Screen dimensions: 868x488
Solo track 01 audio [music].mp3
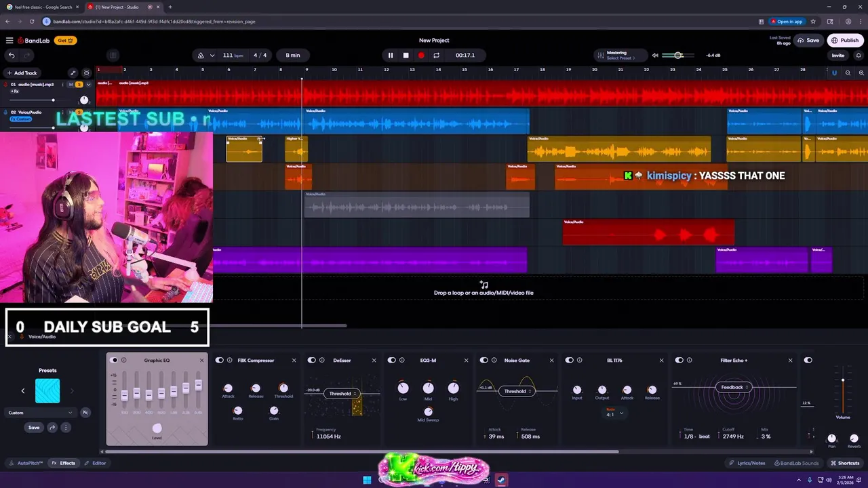pyautogui.click(x=79, y=85)
